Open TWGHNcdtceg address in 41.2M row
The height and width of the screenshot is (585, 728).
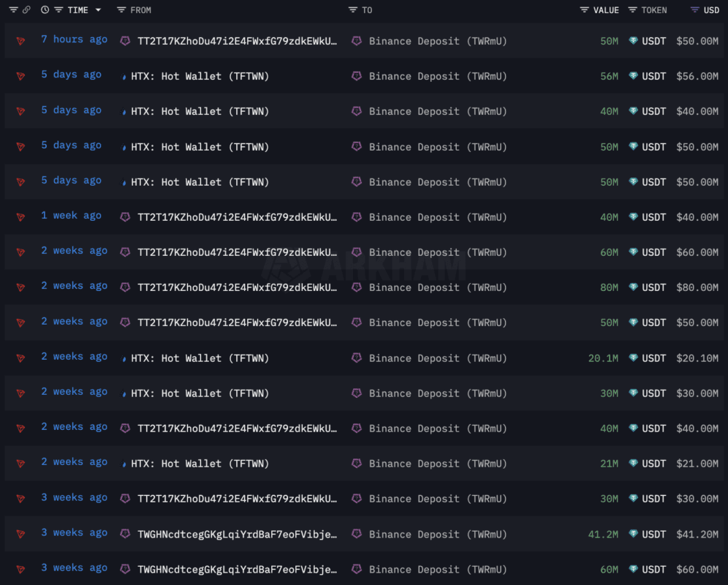(238, 535)
